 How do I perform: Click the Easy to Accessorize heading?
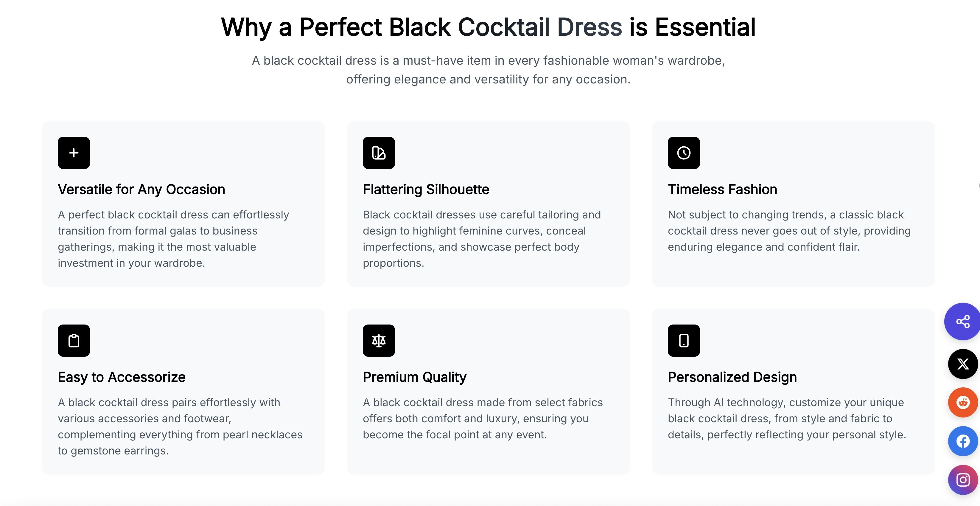tap(122, 377)
